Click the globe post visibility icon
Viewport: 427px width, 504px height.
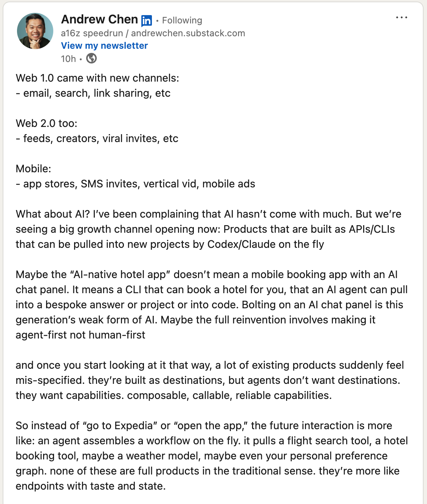91,59
